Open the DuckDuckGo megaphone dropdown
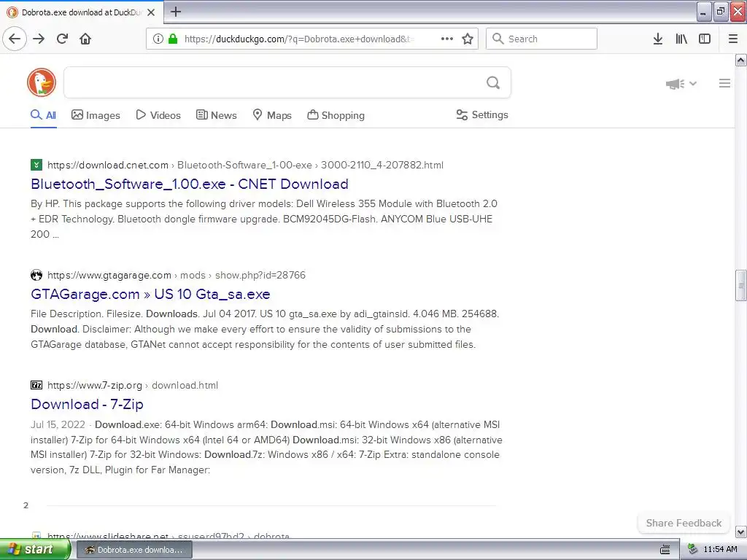Viewport: 747px width, 560px height. click(x=681, y=84)
